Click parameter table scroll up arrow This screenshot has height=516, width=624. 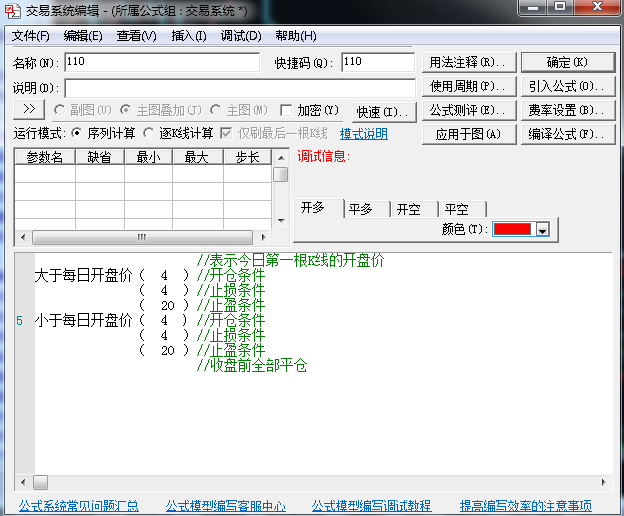click(x=281, y=158)
